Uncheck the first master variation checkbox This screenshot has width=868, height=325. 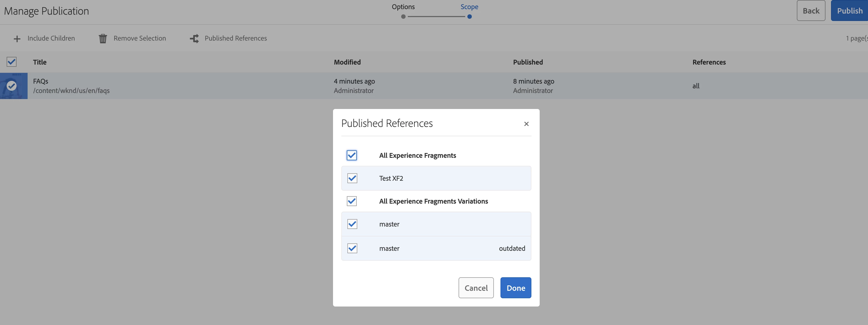[x=352, y=224]
